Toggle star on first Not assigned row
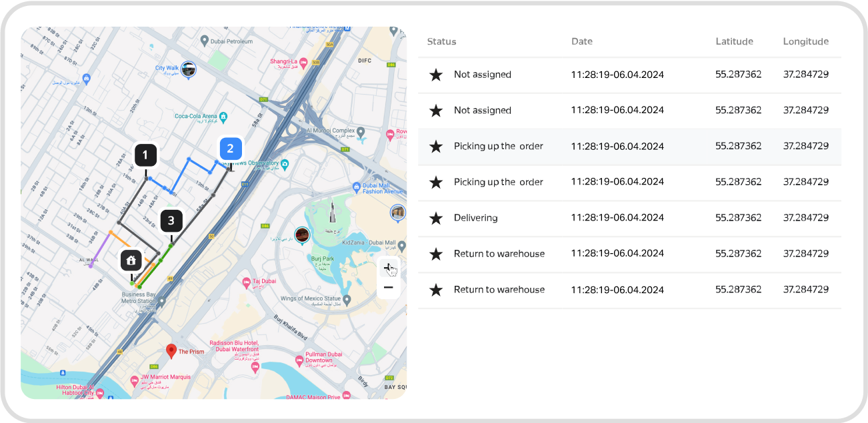868x423 pixels. (x=436, y=75)
